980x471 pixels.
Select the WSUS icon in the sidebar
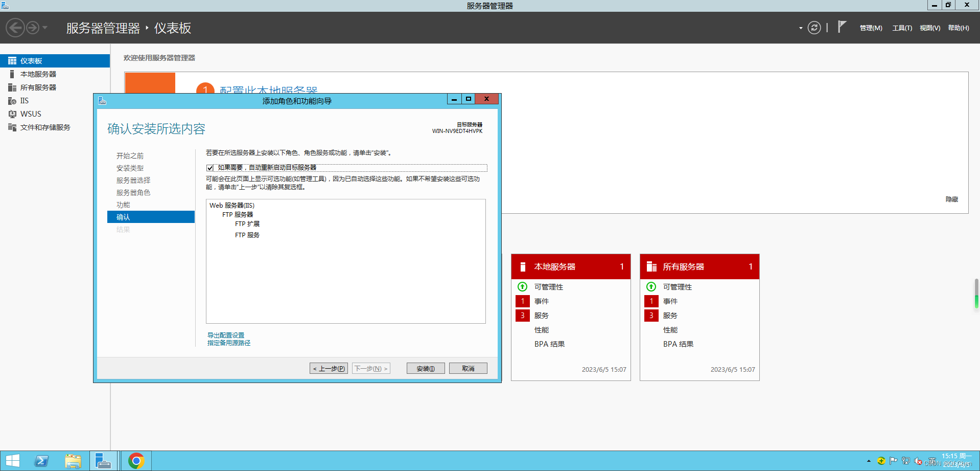coord(12,114)
